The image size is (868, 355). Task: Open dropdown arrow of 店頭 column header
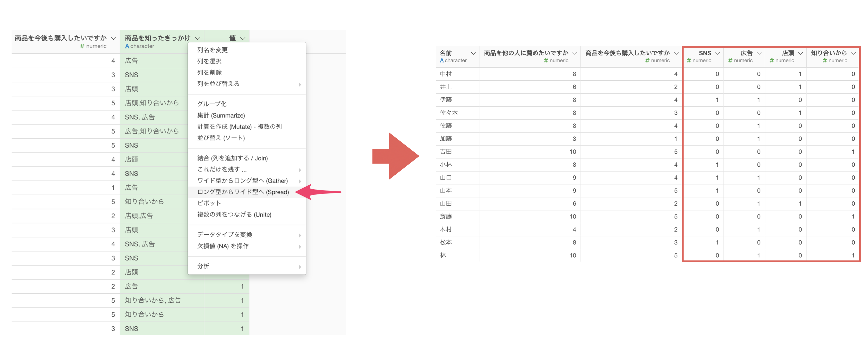(800, 53)
